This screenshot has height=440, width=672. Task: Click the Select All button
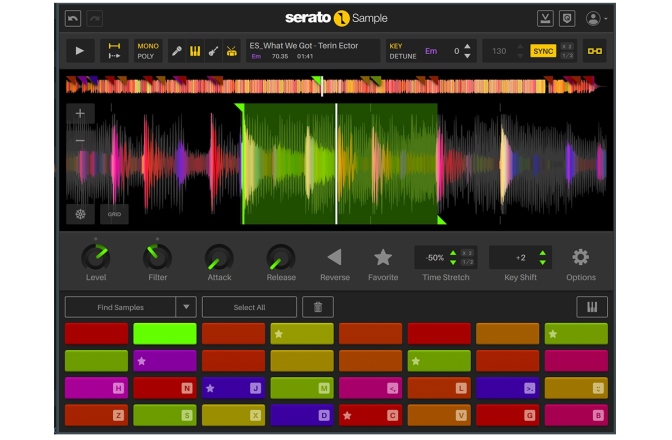point(249,307)
